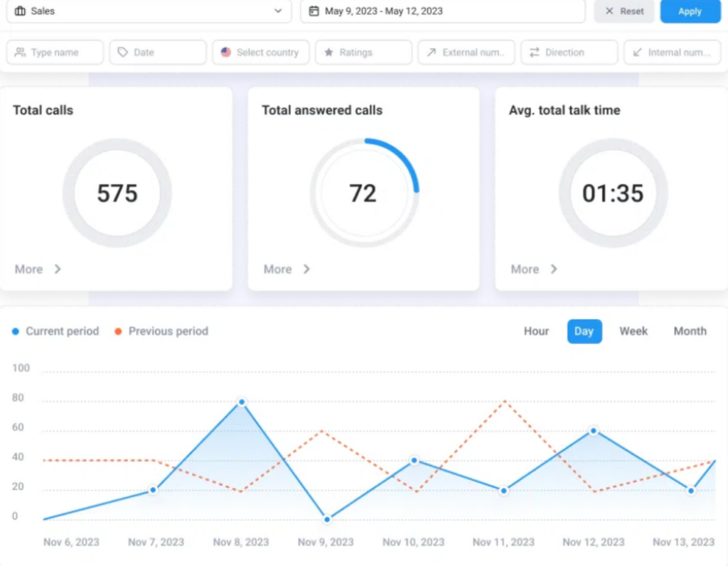Expand More under Total calls

point(36,269)
